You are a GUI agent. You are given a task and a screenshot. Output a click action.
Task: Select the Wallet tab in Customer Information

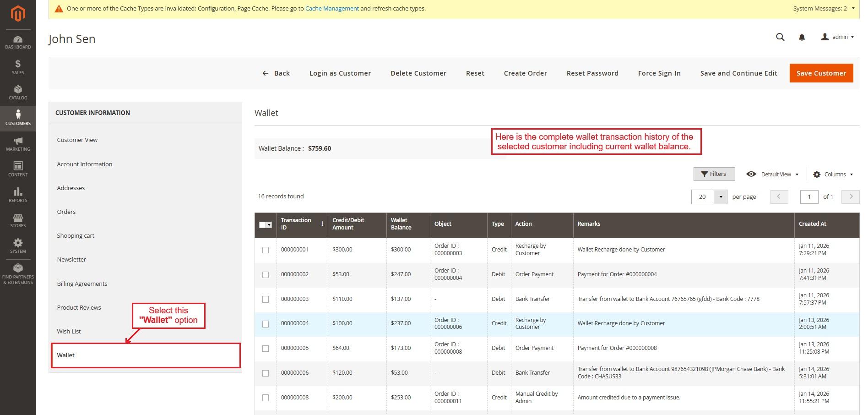coord(145,355)
